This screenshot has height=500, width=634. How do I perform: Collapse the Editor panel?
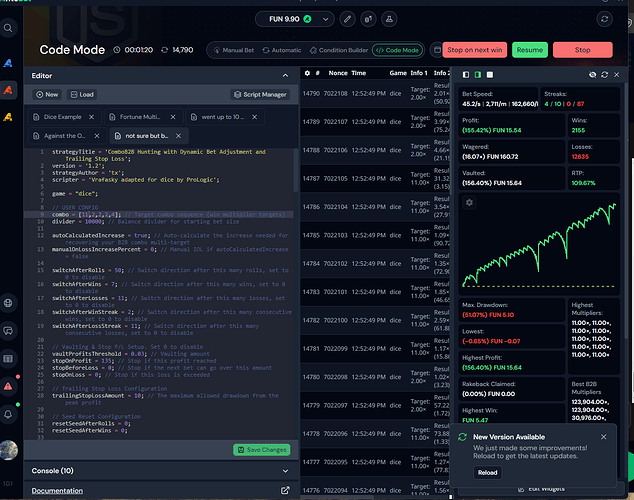286,75
